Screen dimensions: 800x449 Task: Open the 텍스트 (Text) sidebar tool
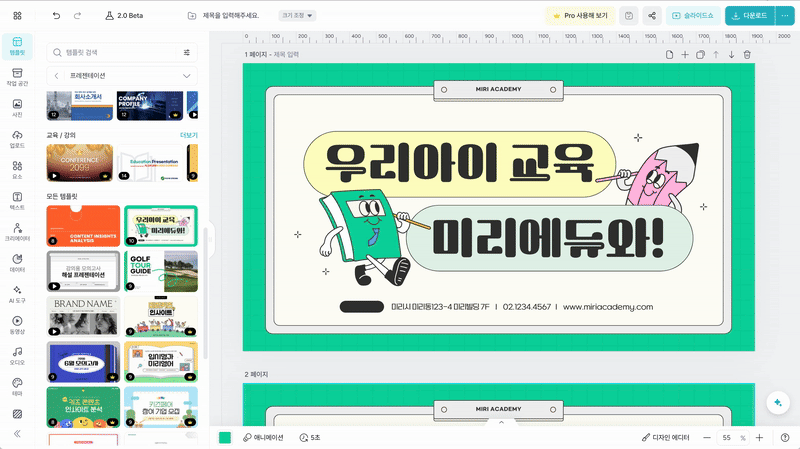(17, 200)
